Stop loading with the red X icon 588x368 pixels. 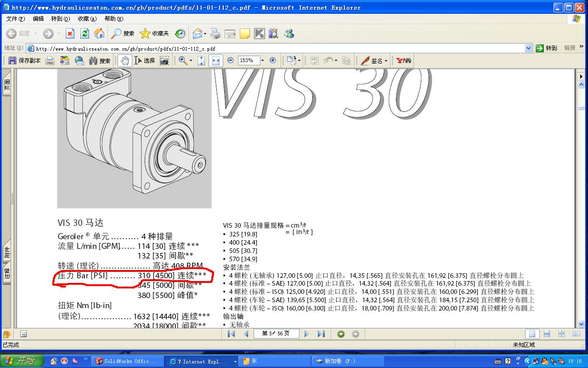(70, 34)
